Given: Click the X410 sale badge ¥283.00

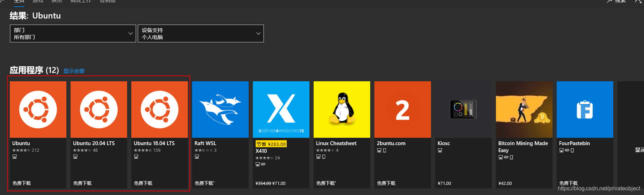Looking at the screenshot, I should [x=271, y=144].
